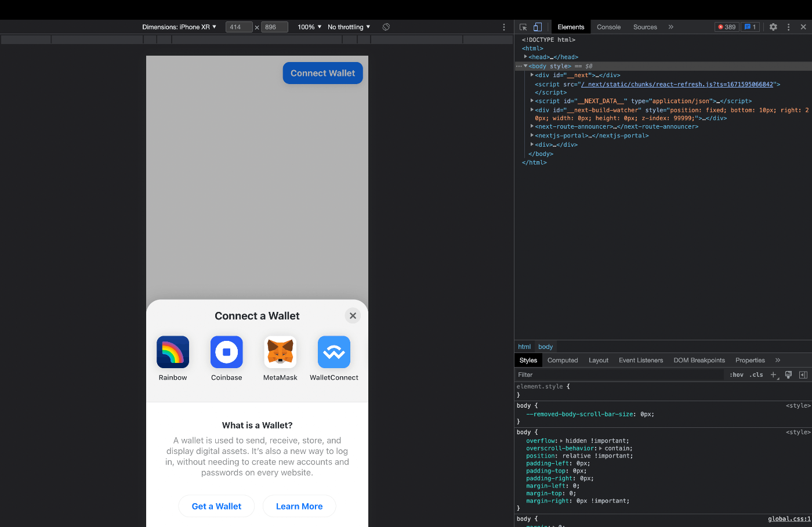The image size is (812, 527).
Task: Pick the MetaMask fox icon
Action: [280, 352]
